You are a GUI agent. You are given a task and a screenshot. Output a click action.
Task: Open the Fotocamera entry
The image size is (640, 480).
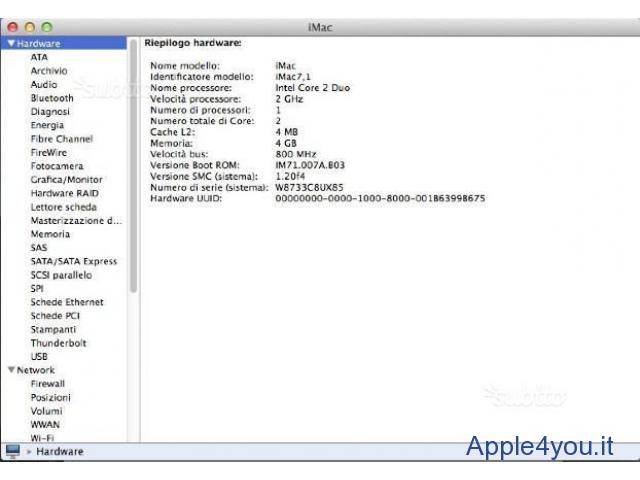57,166
